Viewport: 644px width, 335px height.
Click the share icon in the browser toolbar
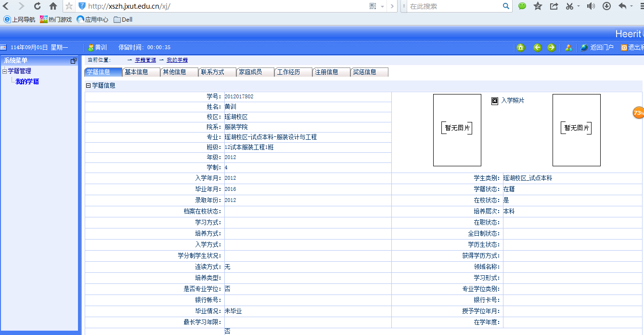(554, 6)
